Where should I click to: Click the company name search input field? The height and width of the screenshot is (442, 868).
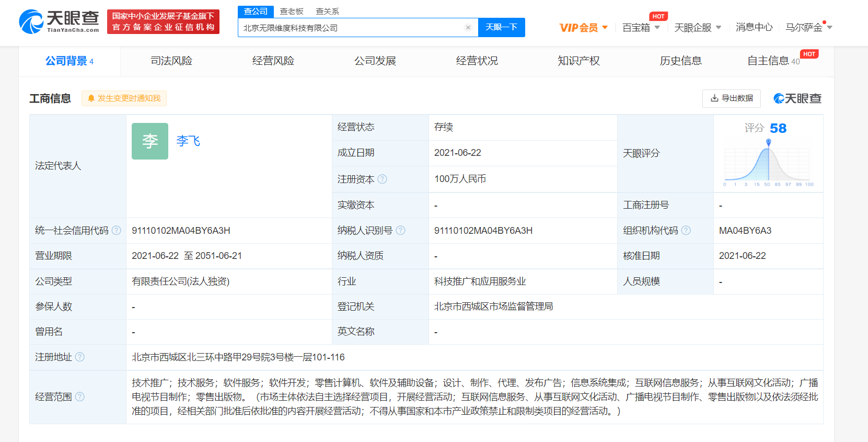click(350, 28)
